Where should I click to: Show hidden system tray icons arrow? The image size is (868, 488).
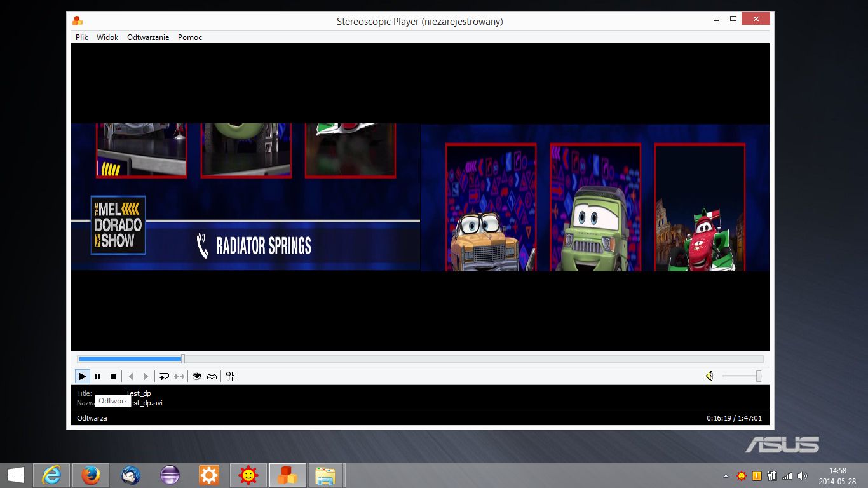[x=726, y=475]
